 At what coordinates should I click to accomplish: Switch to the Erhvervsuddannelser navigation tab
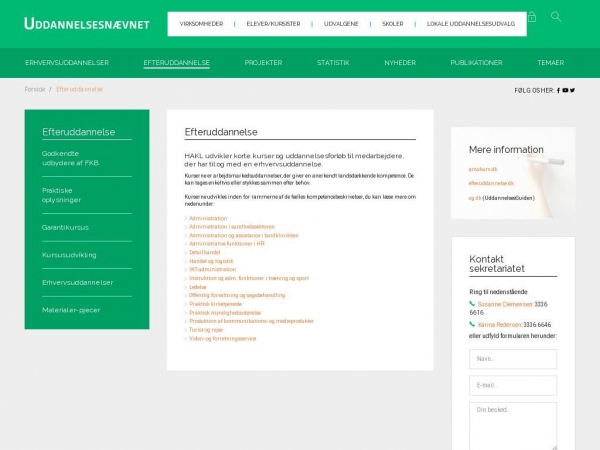(x=67, y=62)
